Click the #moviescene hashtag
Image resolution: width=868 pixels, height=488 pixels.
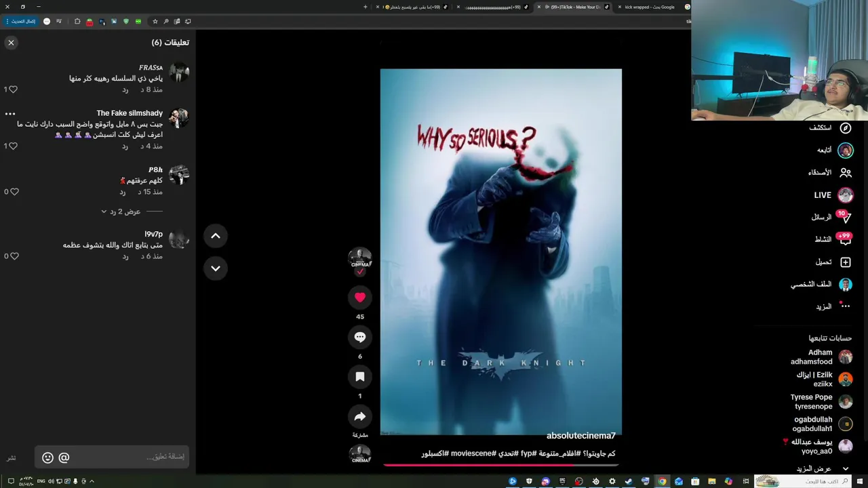[473, 453]
